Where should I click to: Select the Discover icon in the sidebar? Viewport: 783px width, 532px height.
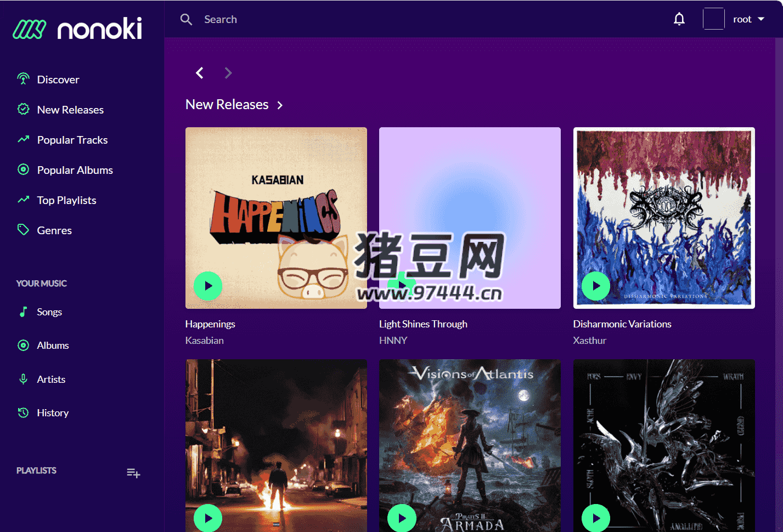[x=23, y=79]
